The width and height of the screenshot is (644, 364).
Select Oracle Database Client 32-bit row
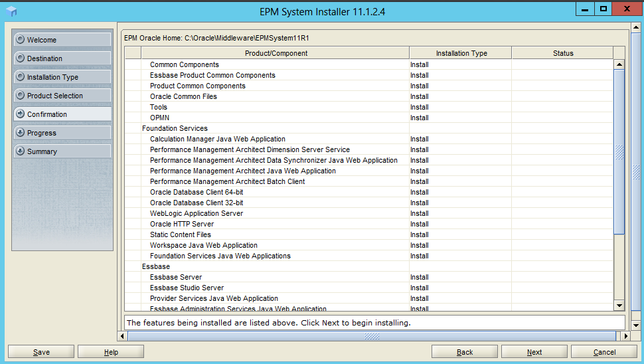pos(369,203)
